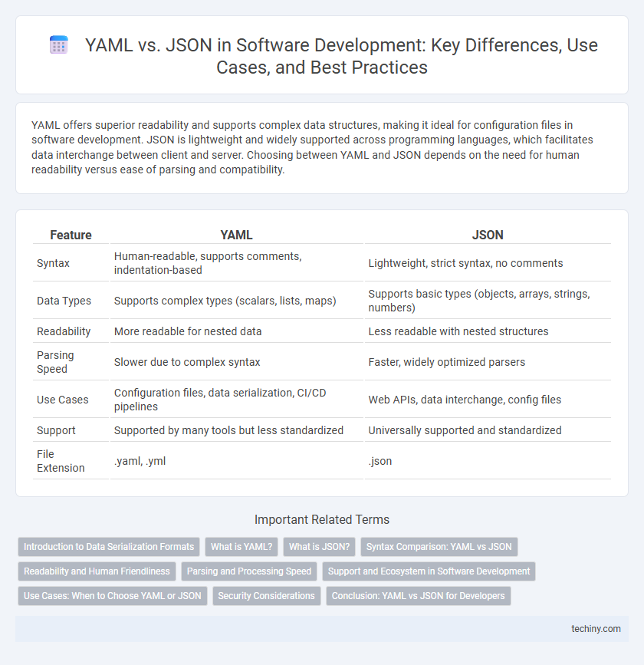Click the 'Support' row label
Image resolution: width=644 pixels, height=665 pixels.
55,430
